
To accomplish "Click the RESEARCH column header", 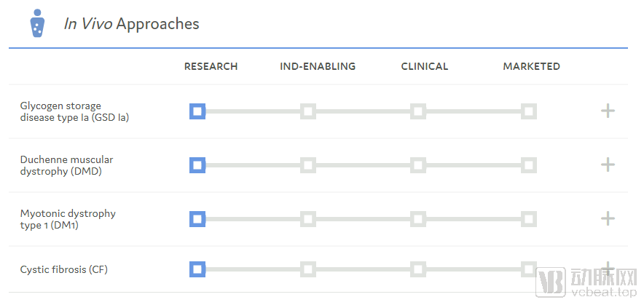I will (211, 66).
